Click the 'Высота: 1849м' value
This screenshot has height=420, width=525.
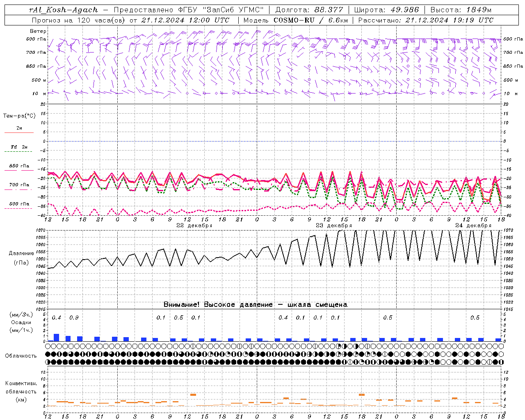coord(461,10)
